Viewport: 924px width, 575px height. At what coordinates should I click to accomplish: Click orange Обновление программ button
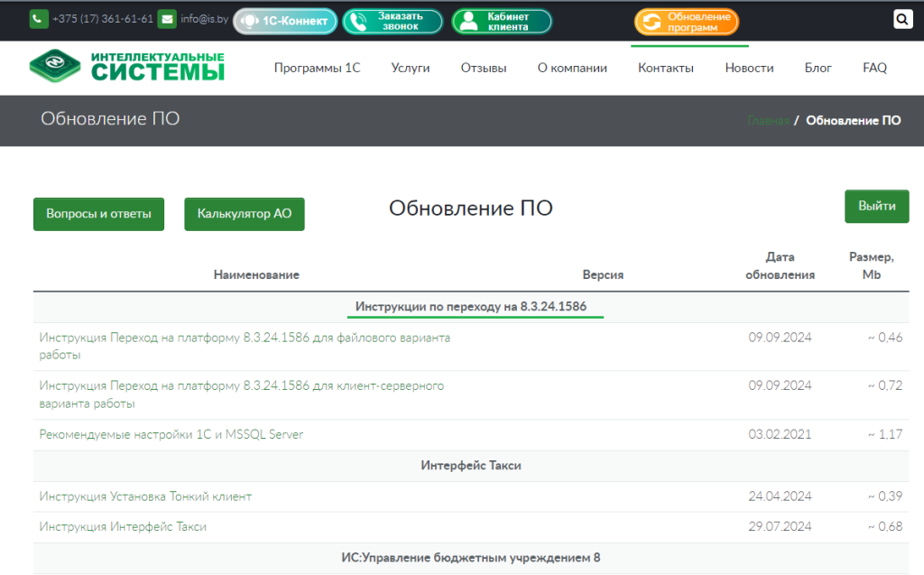686,22
